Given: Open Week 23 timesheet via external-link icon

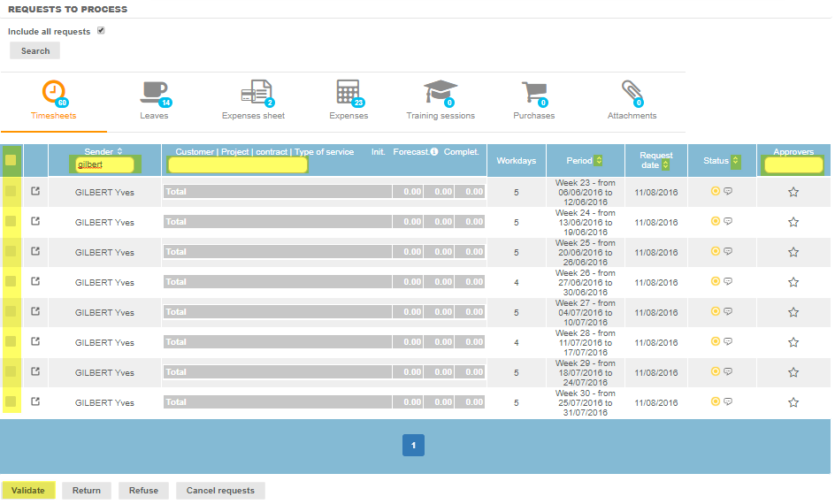Looking at the screenshot, I should [35, 191].
